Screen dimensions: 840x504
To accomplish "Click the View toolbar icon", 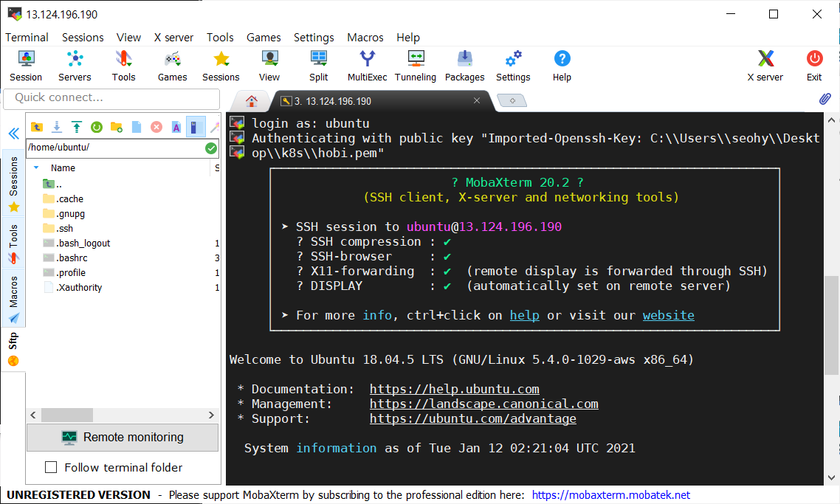I will (269, 59).
